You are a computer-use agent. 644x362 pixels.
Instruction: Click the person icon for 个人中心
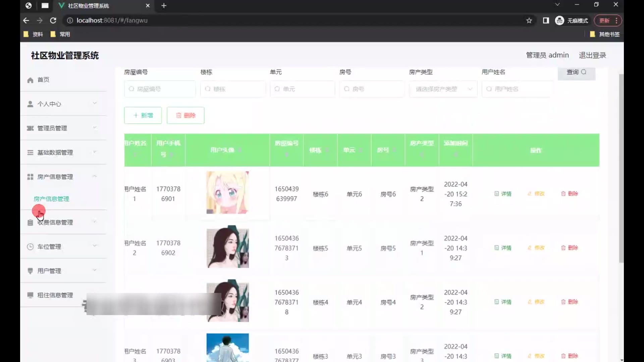(x=30, y=104)
